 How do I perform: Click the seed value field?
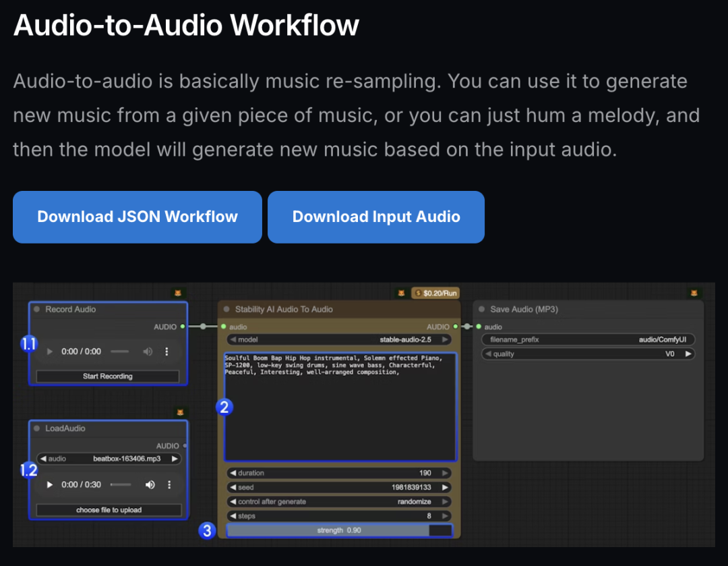[x=339, y=488]
